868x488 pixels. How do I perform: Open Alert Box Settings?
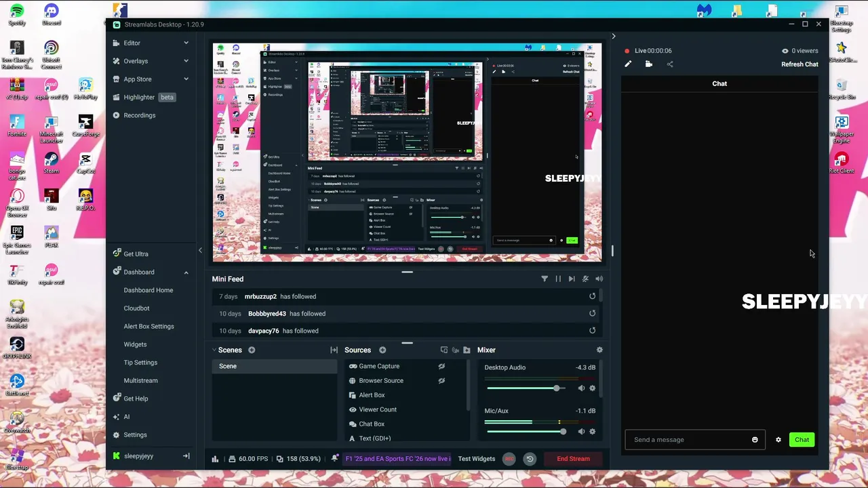pyautogui.click(x=149, y=326)
